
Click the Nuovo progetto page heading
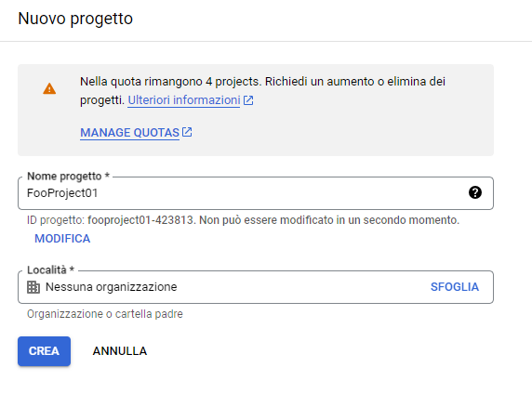[x=75, y=19]
